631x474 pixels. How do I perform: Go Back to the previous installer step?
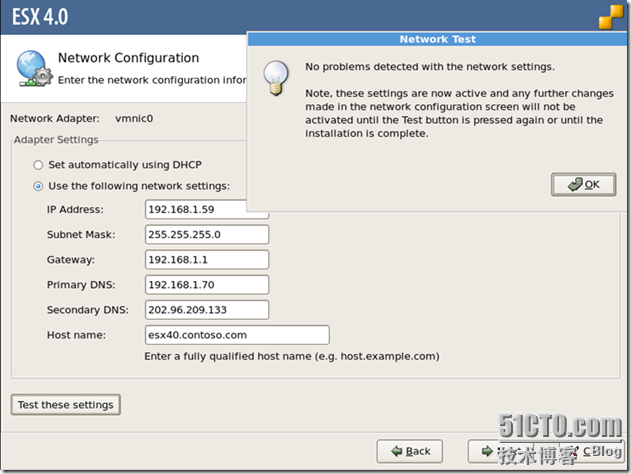410,451
